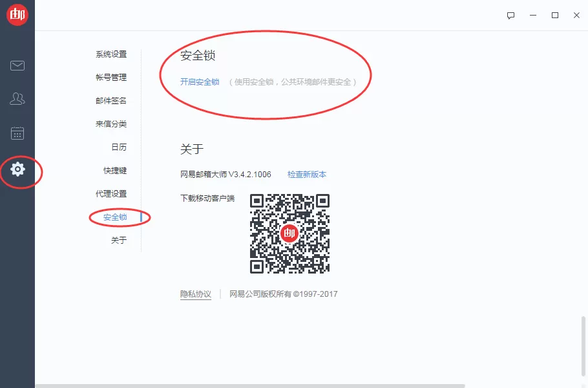Click the 开启安全锁 link
The image size is (588, 388).
[200, 81]
